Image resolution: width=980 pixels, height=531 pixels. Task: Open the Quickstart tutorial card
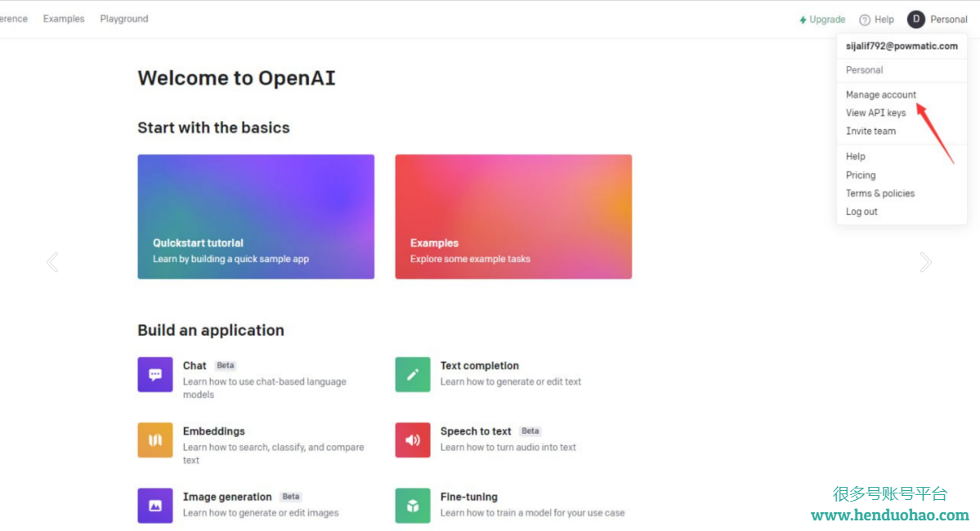[256, 216]
